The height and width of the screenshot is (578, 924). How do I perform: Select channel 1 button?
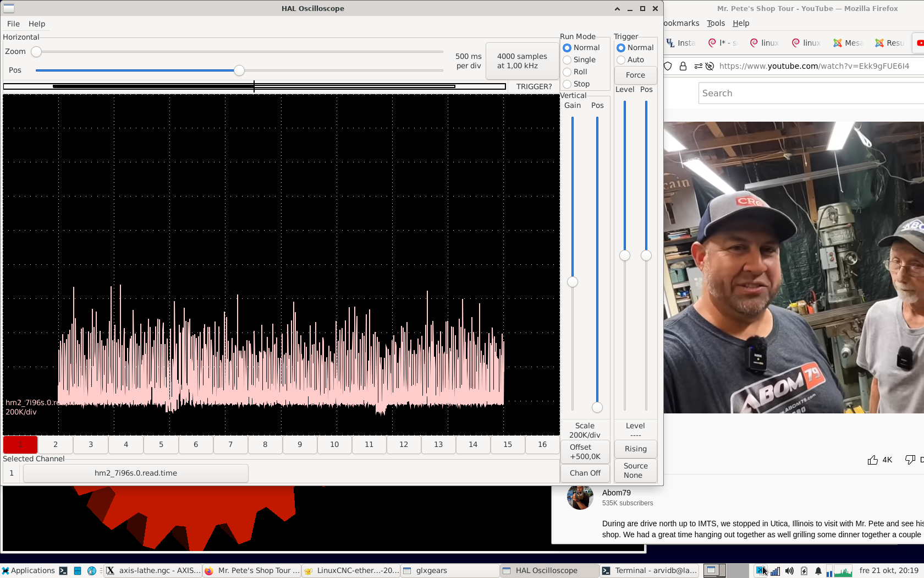[20, 444]
